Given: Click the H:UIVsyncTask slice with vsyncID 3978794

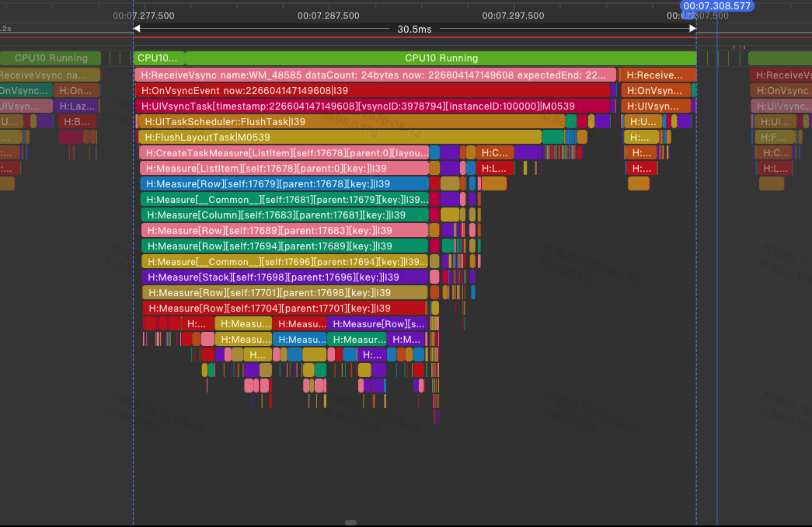Looking at the screenshot, I should (x=373, y=106).
